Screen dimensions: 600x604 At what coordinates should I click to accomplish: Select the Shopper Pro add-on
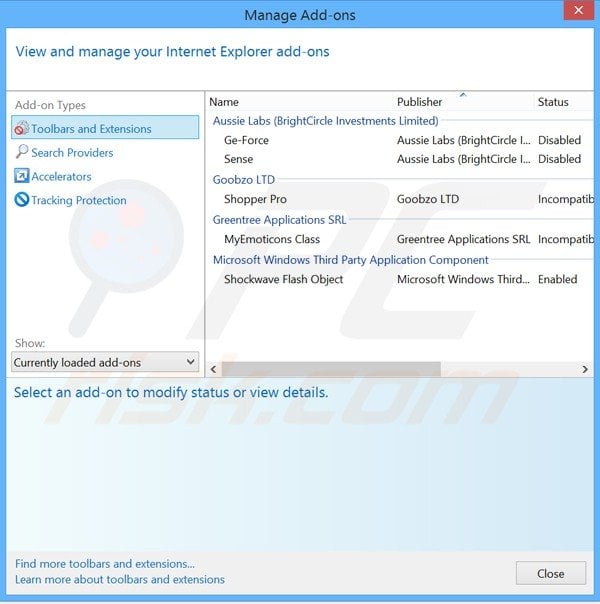tap(401, 199)
